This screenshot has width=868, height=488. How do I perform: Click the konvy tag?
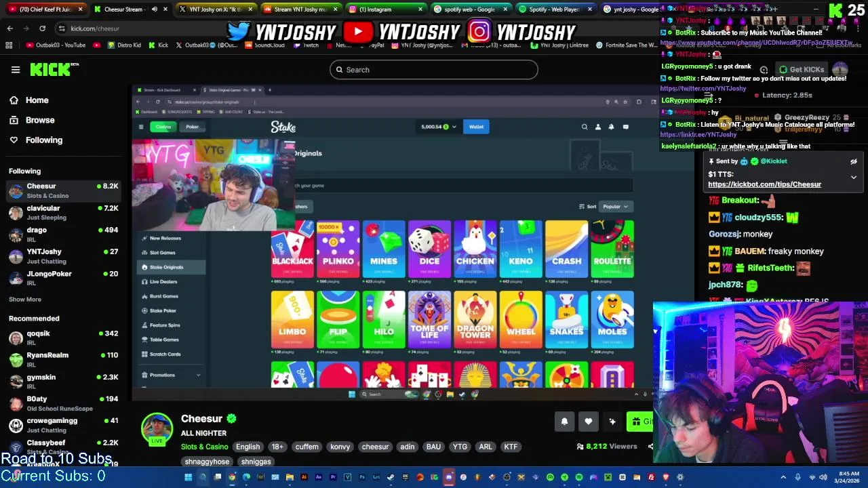click(340, 447)
